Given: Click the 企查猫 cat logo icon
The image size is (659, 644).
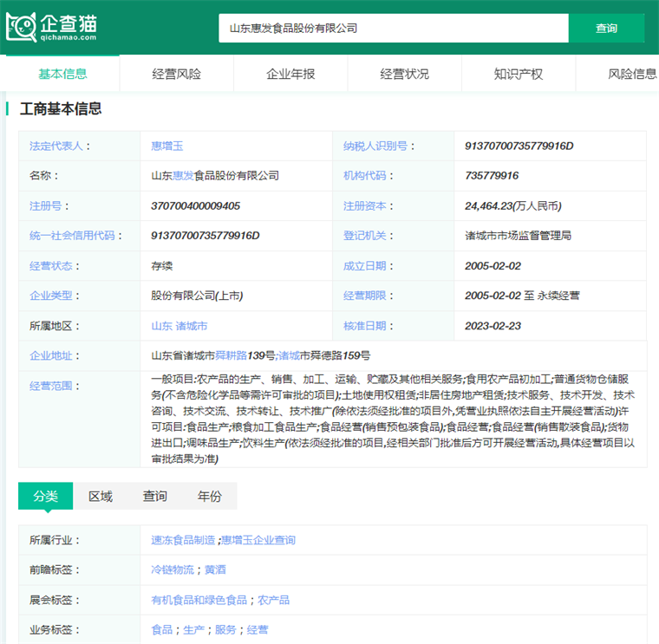Looking at the screenshot, I should tap(21, 28).
